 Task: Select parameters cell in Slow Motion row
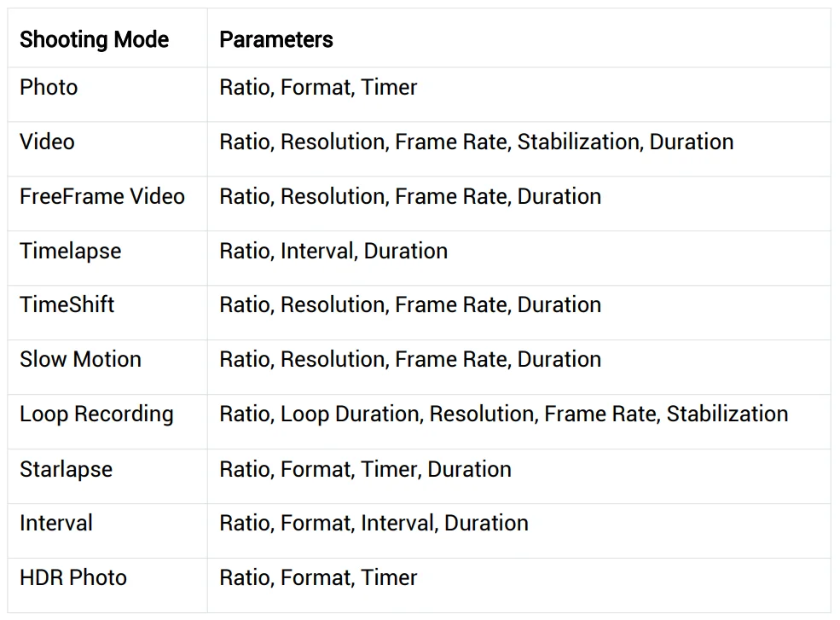pos(410,359)
